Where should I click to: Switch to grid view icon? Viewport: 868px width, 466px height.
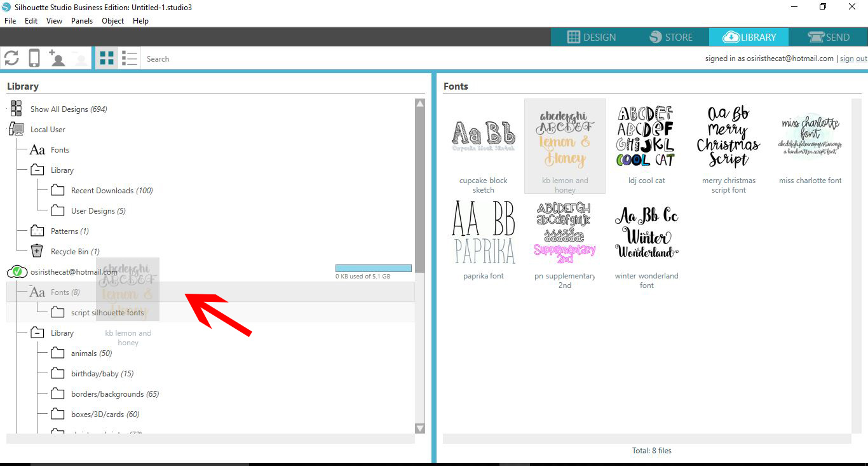pos(107,58)
